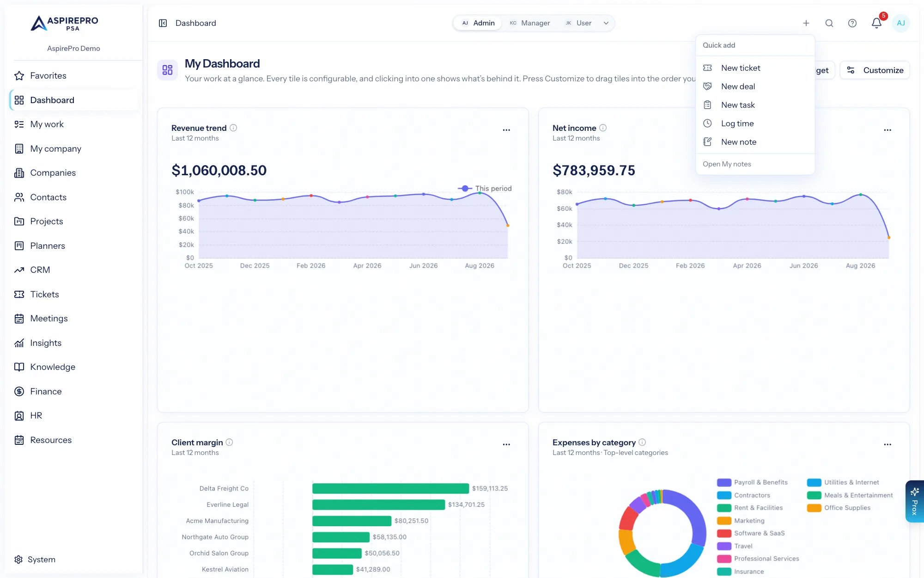Image resolution: width=924 pixels, height=578 pixels.
Task: Toggle Marketing legend swatch
Action: [x=724, y=521]
